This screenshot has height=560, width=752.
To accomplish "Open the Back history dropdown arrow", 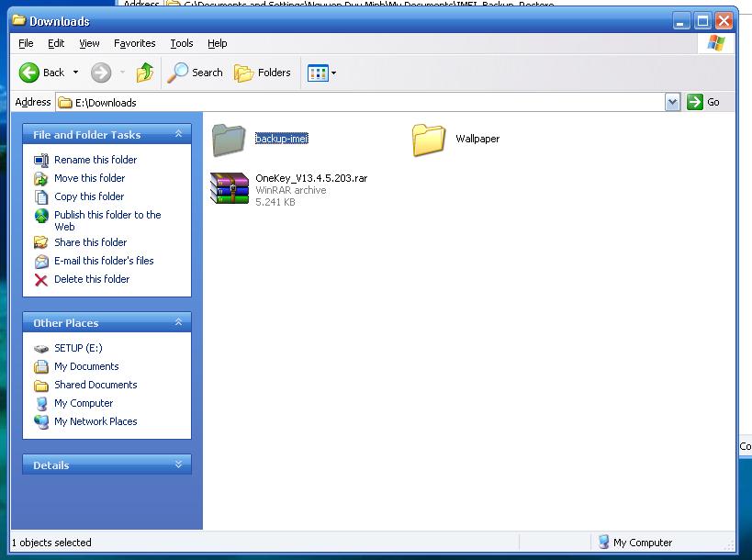I will [x=75, y=73].
